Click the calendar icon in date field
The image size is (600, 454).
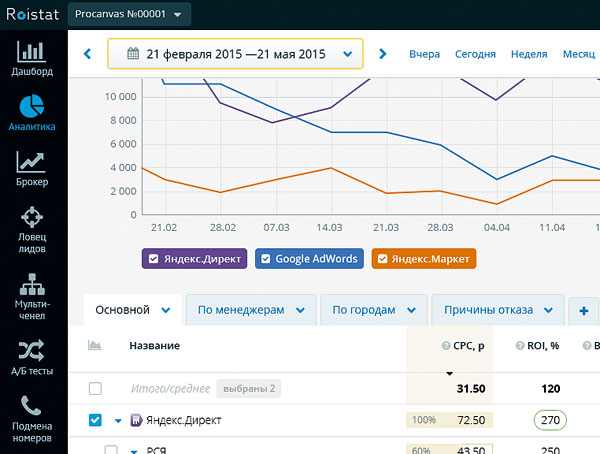(133, 54)
